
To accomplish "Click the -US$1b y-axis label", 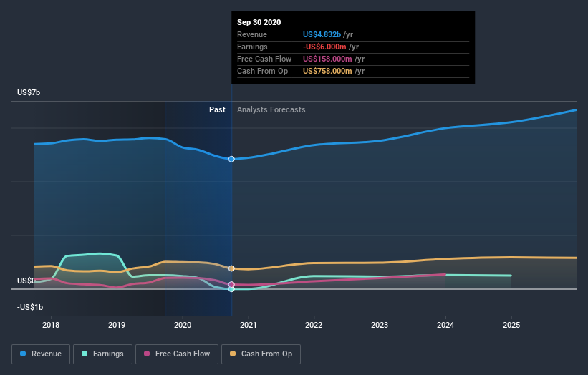I will (30, 307).
